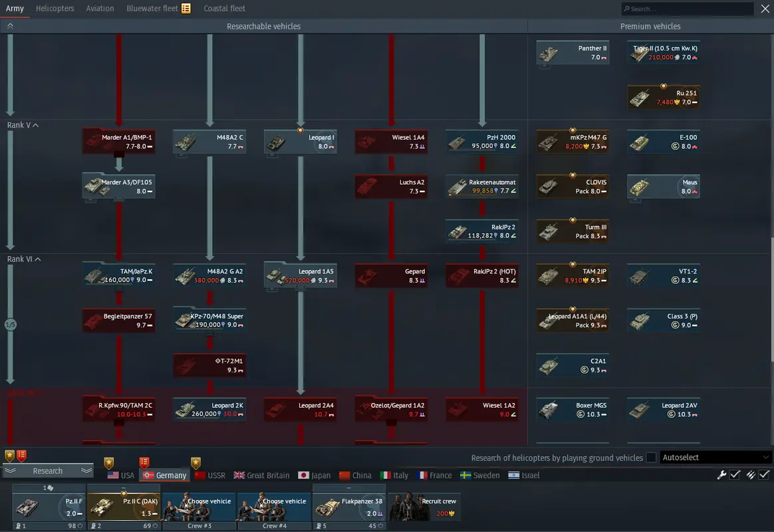Click the vehicle search field
This screenshot has height=532, width=774.
[x=688, y=9]
